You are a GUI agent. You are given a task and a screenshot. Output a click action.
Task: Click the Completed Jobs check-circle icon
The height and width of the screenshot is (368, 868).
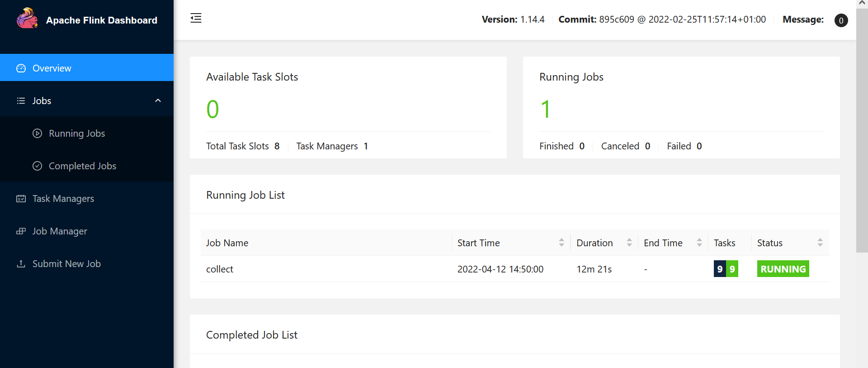[38, 166]
